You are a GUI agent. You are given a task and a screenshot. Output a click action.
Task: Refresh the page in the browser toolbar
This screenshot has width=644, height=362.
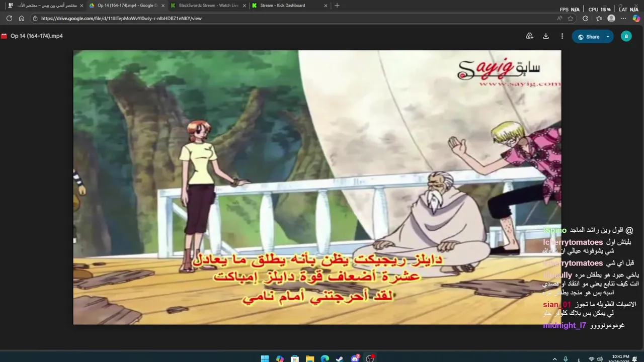(x=9, y=18)
